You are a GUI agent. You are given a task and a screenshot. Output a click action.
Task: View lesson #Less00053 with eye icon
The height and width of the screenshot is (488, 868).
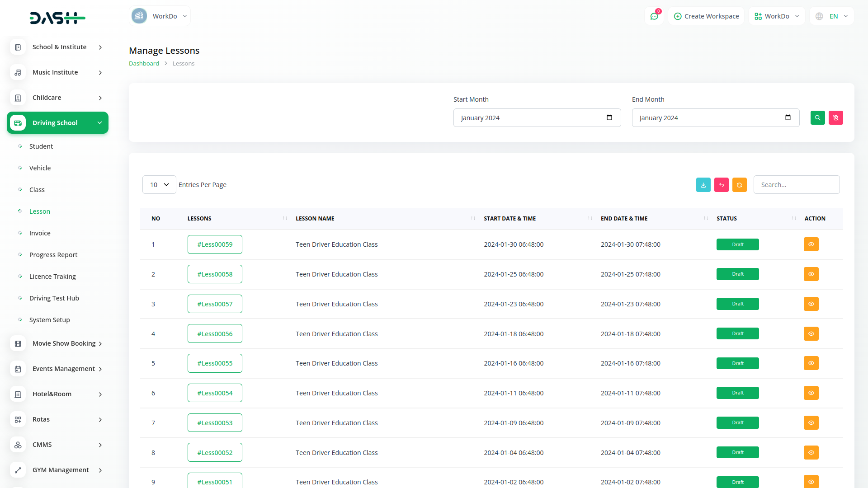[811, 423]
